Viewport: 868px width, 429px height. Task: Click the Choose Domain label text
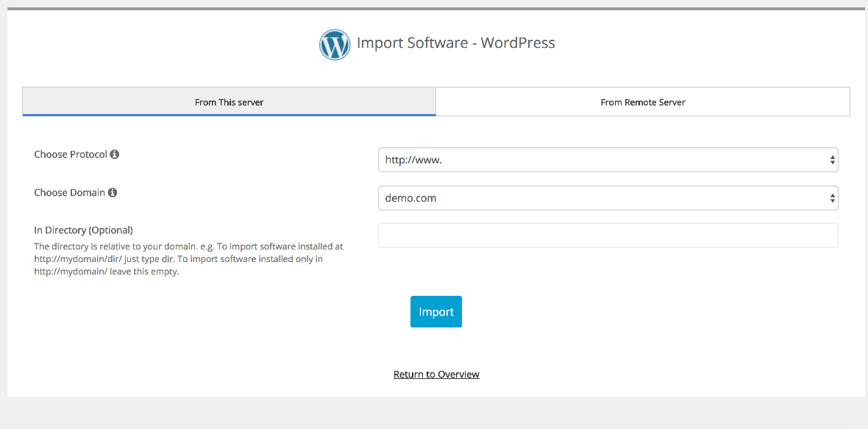click(69, 193)
